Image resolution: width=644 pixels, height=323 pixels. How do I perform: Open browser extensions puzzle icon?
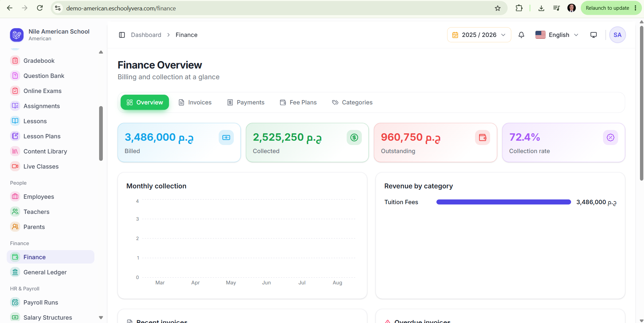coord(519,8)
